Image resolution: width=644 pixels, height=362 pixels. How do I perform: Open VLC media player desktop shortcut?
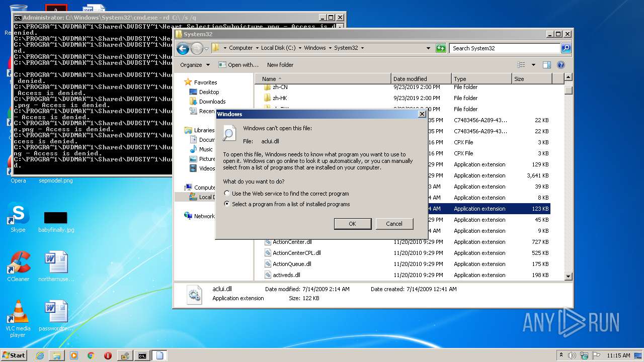click(x=18, y=319)
